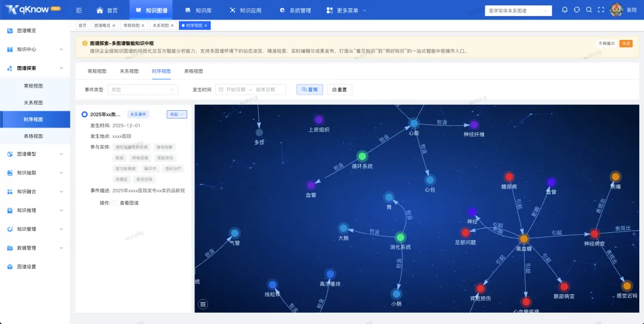Collapse event details with 收起

(177, 114)
